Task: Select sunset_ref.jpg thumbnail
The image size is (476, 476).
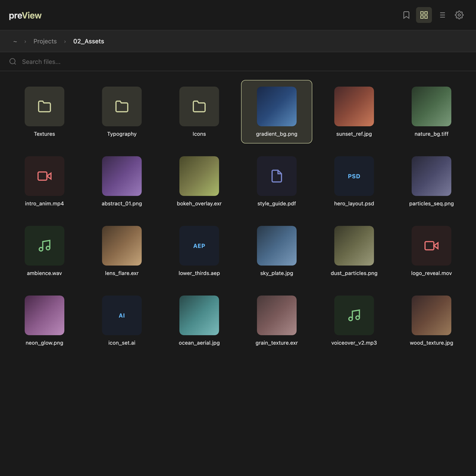Action: pyautogui.click(x=354, y=107)
